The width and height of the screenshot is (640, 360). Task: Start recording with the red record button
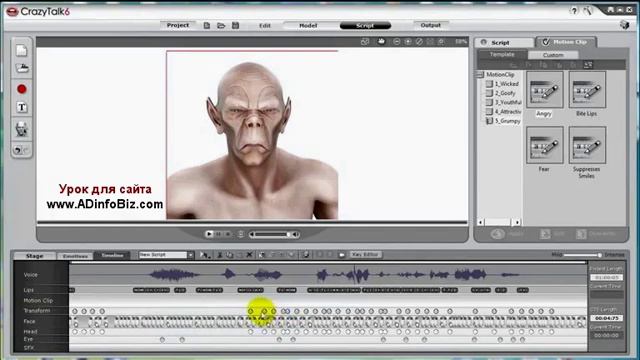pyautogui.click(x=22, y=89)
